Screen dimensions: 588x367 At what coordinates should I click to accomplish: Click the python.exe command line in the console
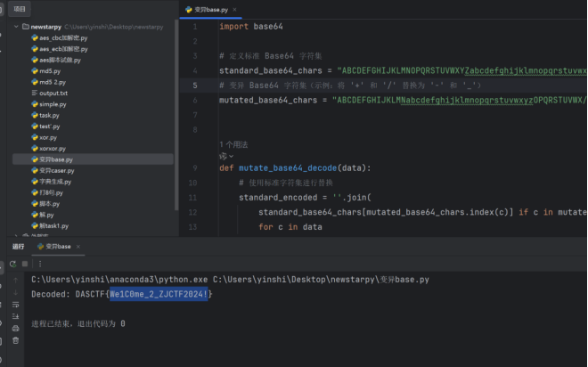[230, 280]
